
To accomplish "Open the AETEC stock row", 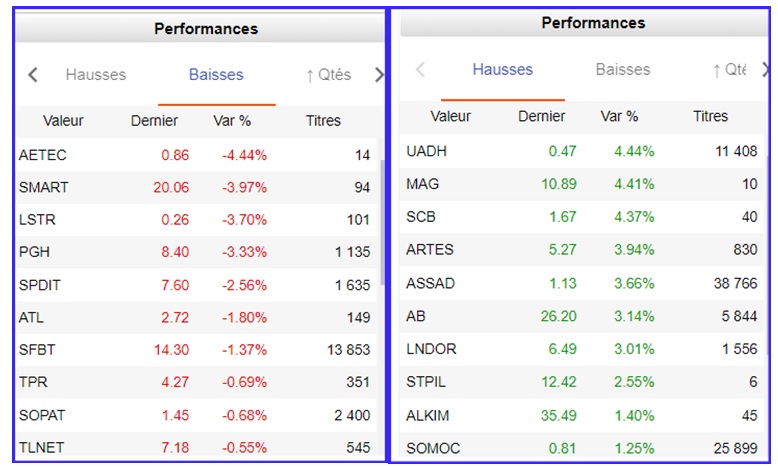I will point(42,155).
